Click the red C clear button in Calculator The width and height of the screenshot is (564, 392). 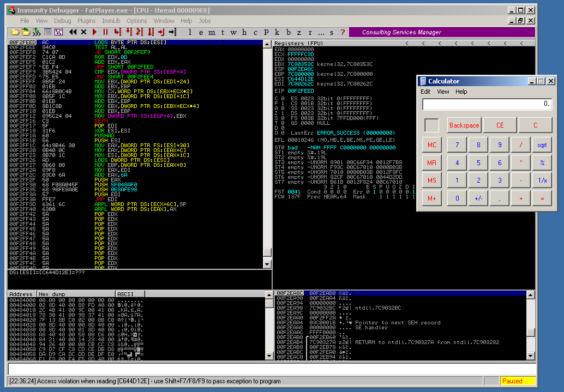pos(535,125)
